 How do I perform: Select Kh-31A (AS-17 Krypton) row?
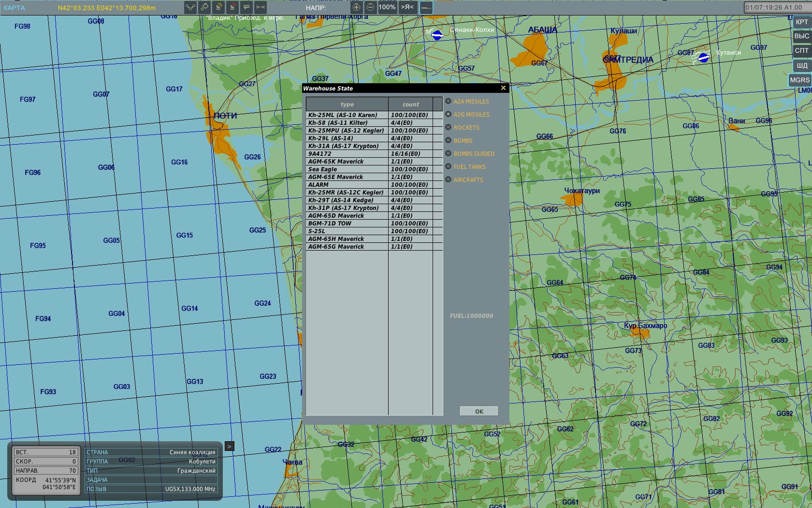[374, 146]
